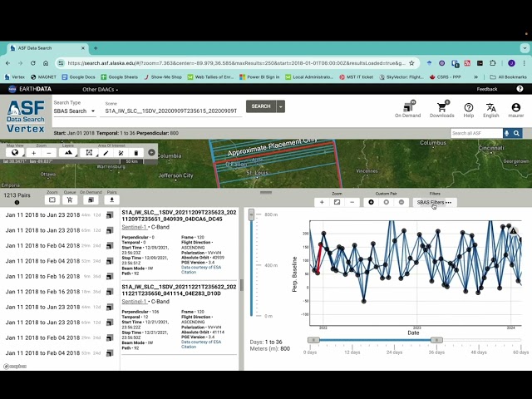Open the Vertex bookmark
The width and height of the screenshot is (532, 399).
pyautogui.click(x=15, y=77)
